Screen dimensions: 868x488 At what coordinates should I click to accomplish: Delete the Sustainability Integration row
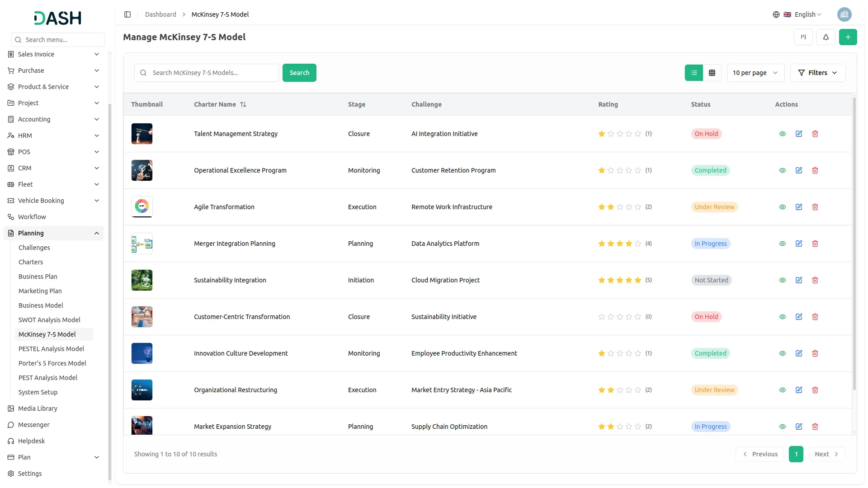815,280
